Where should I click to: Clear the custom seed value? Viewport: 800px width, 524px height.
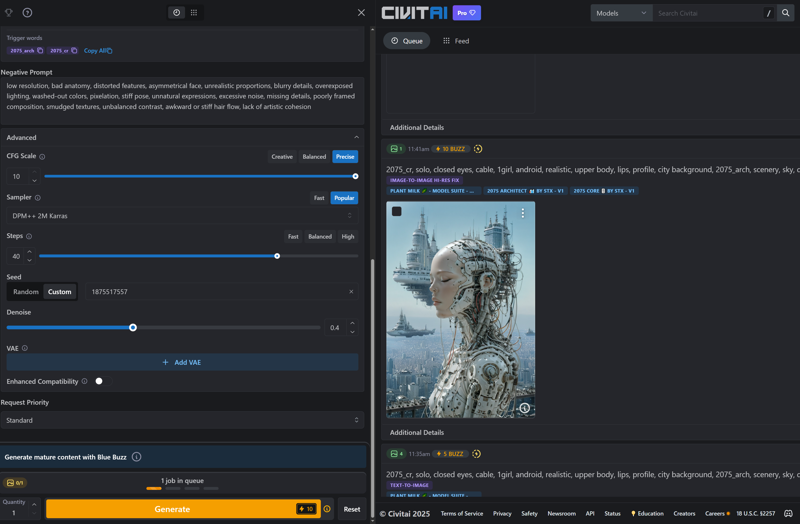pyautogui.click(x=351, y=292)
